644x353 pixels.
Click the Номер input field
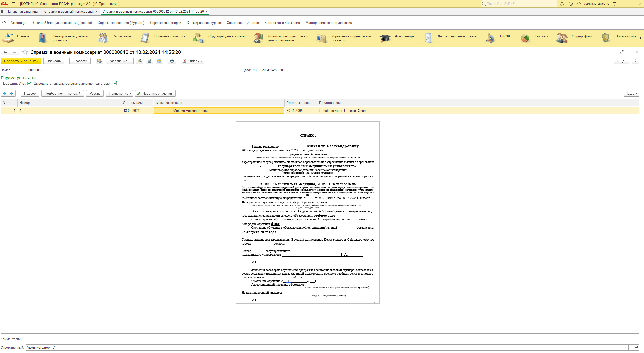point(133,70)
